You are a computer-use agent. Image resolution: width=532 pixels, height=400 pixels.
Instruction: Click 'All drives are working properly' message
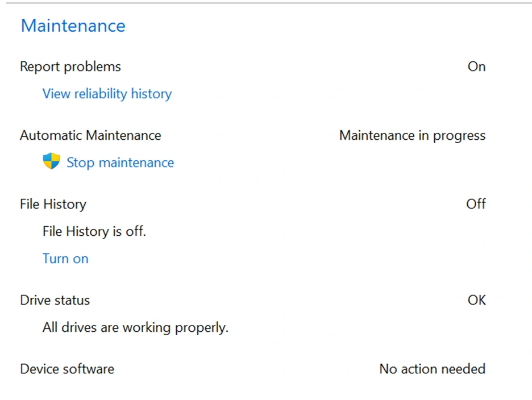(135, 327)
